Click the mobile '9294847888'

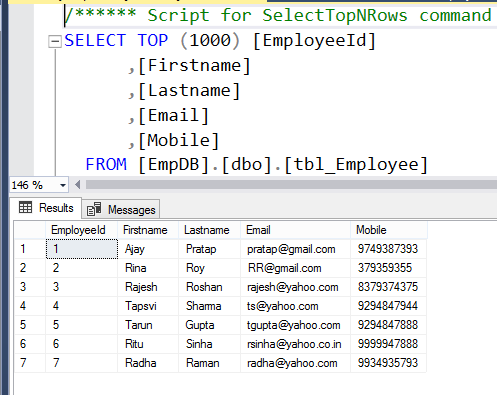388,325
